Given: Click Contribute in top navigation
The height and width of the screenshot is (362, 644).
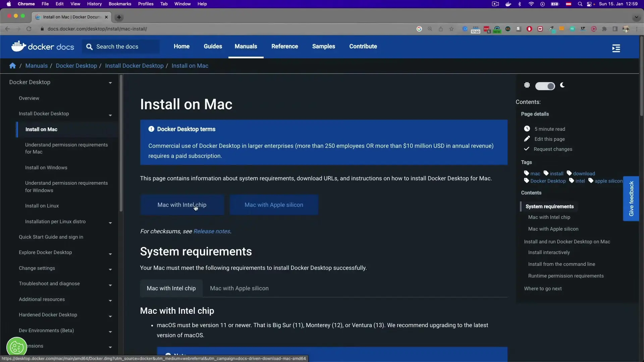Looking at the screenshot, I should 363,47.
